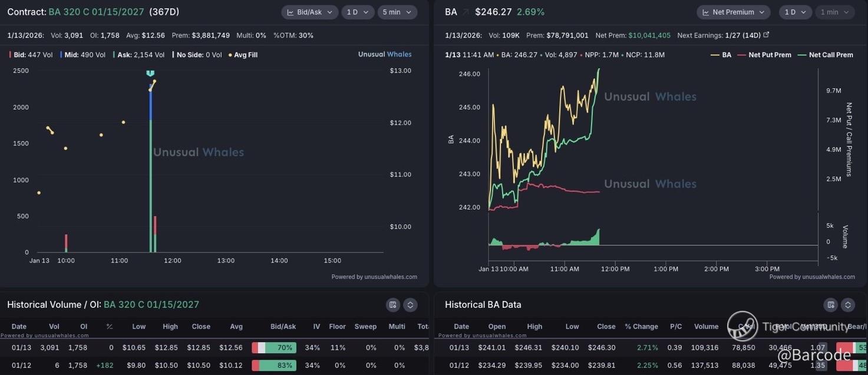Click the 2.71% change in 01/13 BA row
This screenshot has width=868, height=375.
pos(648,348)
